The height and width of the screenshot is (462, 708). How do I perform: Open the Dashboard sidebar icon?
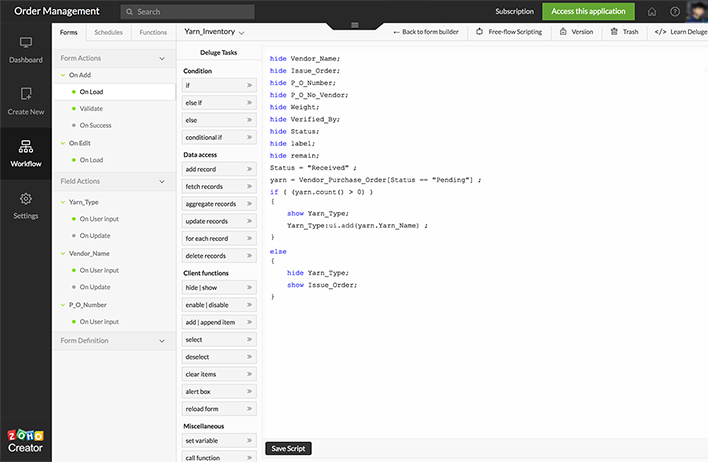click(26, 43)
